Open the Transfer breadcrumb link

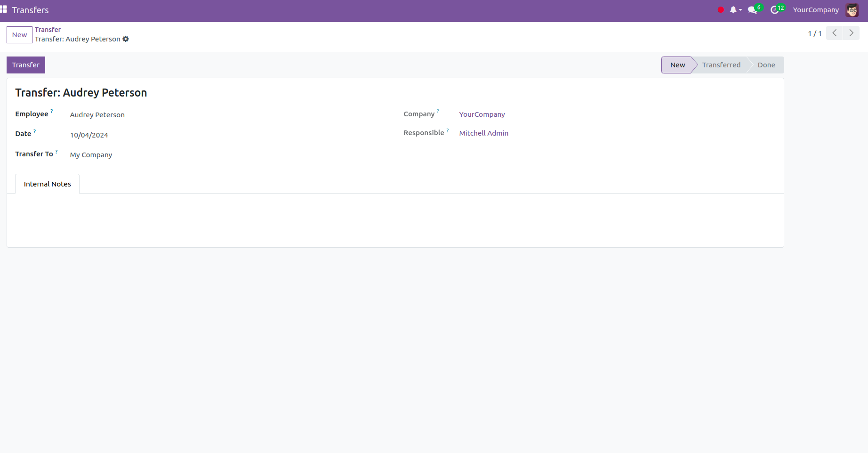(48, 30)
